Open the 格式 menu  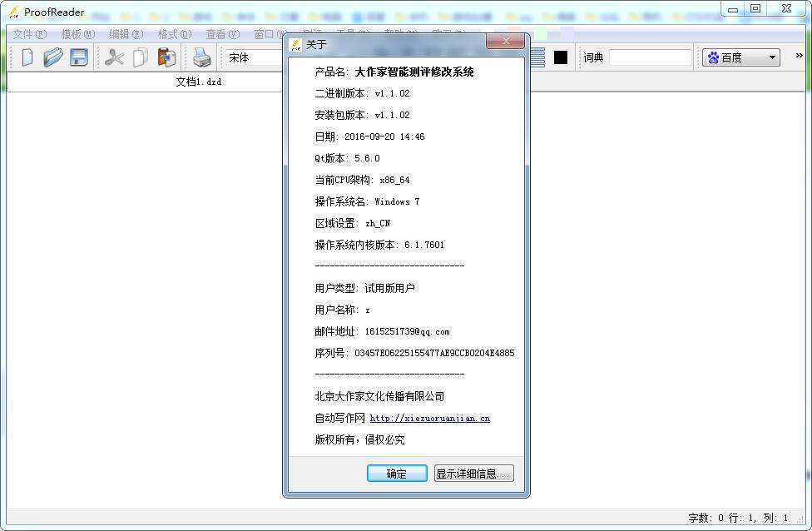tap(172, 34)
